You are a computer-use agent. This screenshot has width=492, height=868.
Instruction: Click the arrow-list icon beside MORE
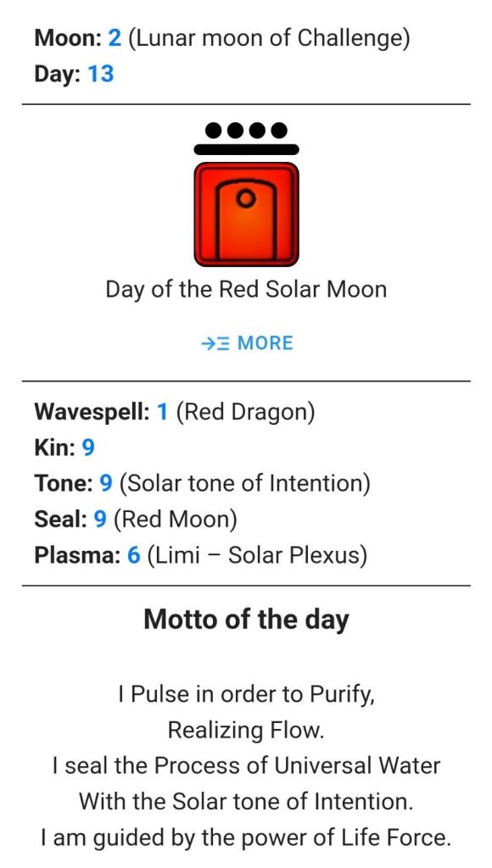(215, 344)
